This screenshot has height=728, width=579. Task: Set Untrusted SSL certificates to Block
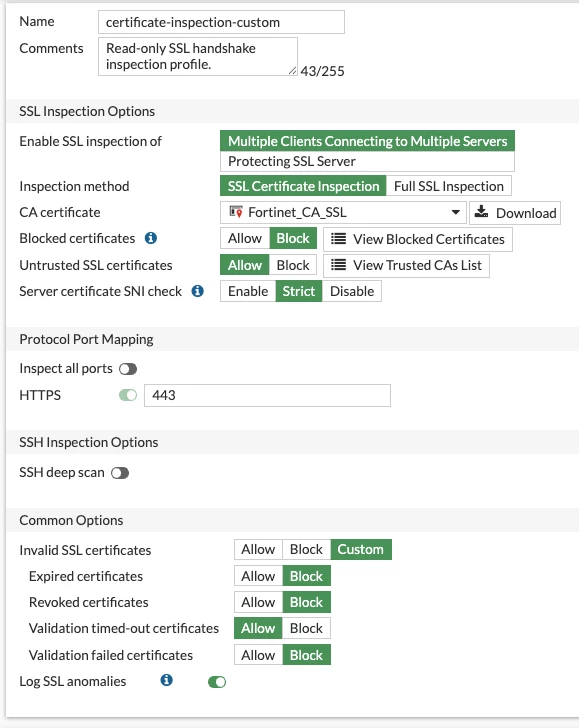pyautogui.click(x=293, y=265)
